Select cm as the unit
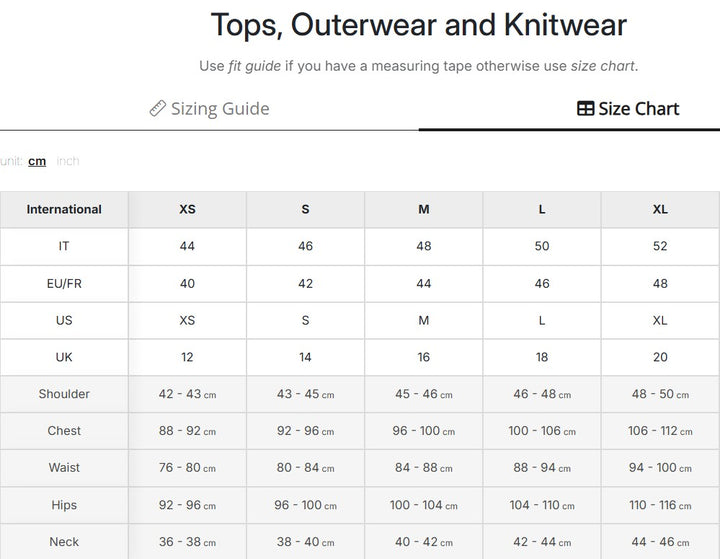This screenshot has height=559, width=720. click(37, 161)
